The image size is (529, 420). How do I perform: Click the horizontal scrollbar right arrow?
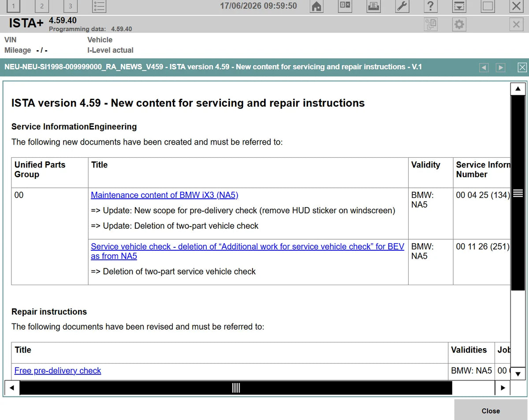[503, 388]
